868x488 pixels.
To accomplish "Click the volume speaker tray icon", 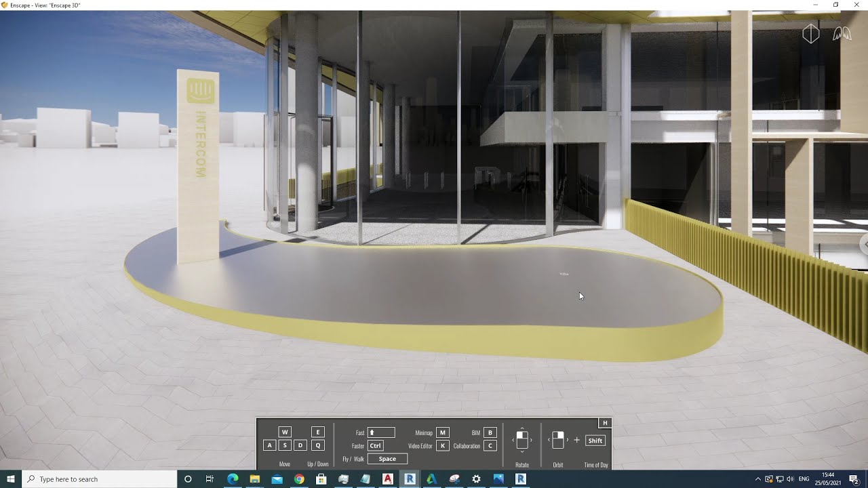I will coord(790,479).
